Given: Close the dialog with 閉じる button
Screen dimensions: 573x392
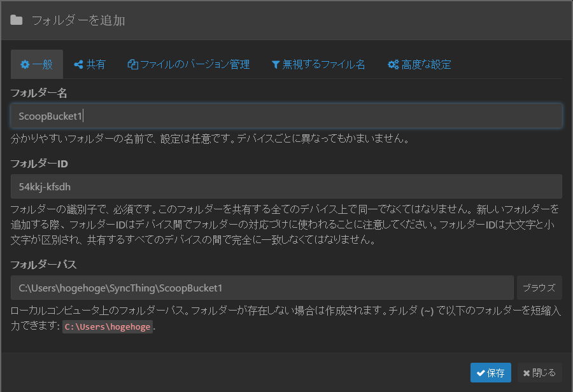Looking at the screenshot, I should 539,373.
